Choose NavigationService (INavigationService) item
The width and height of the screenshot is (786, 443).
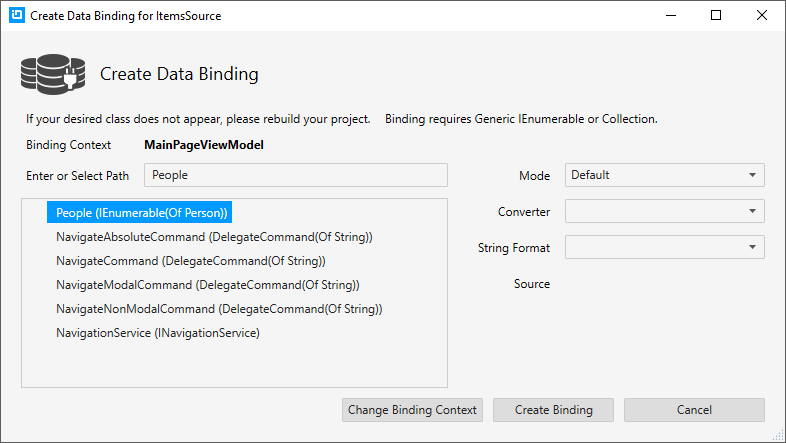[x=158, y=333]
